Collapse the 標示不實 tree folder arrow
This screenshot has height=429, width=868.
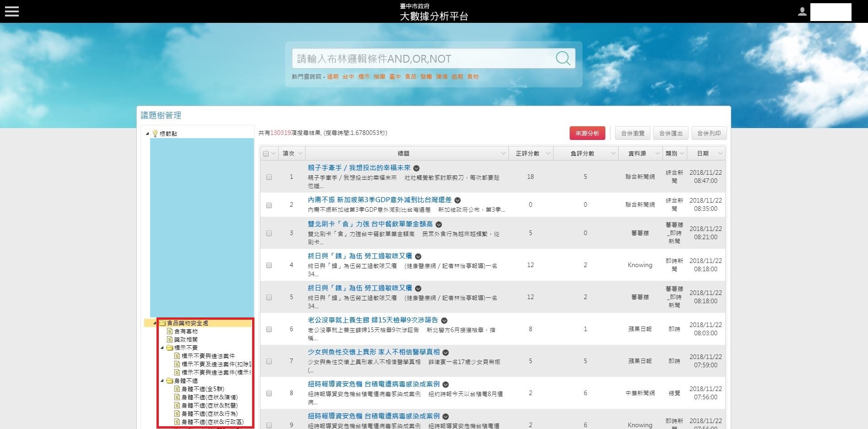(x=162, y=348)
